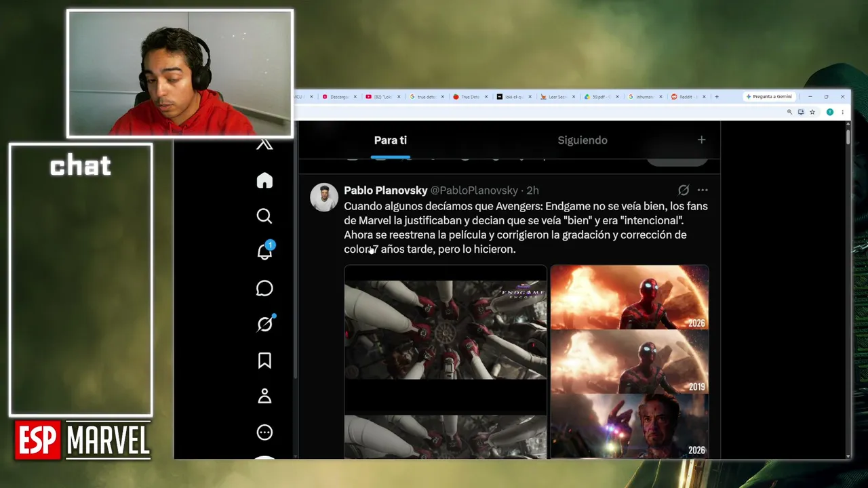Image resolution: width=868 pixels, height=488 pixels.
Task: Close the Reddit tab
Action: [705, 97]
